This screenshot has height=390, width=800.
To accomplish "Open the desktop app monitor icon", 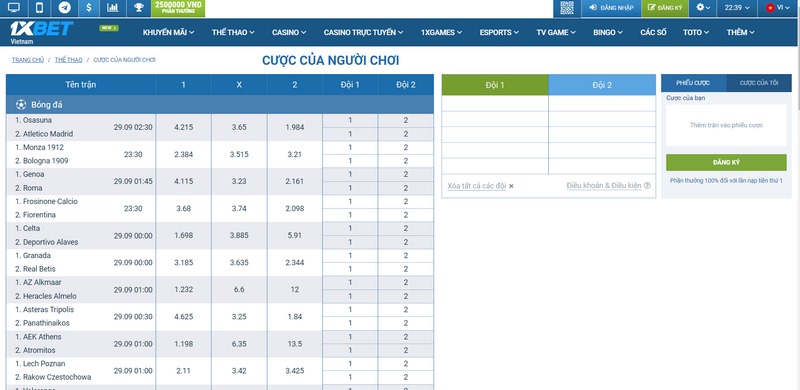I will [13, 8].
